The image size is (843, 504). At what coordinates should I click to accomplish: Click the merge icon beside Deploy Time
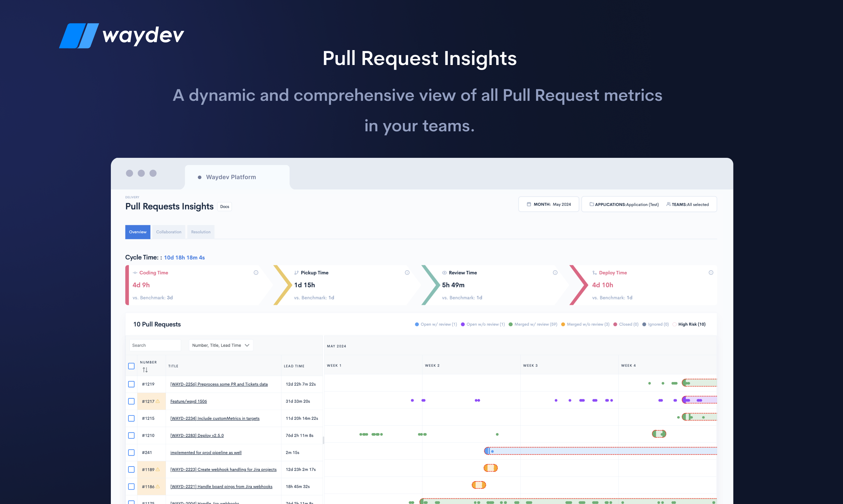point(594,273)
